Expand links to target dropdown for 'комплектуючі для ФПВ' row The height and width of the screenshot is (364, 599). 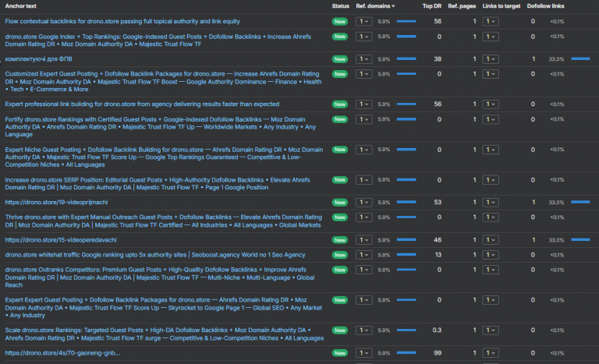[491, 58]
